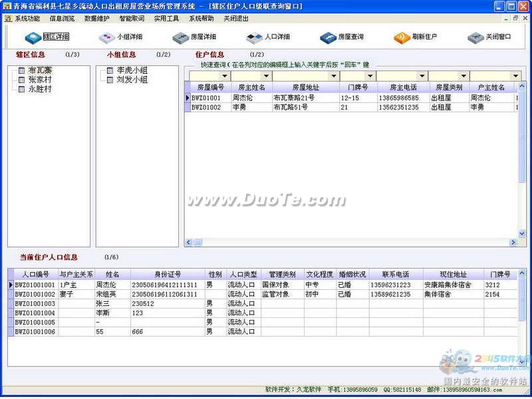Click 现住地址 column header
Screen dimensions: 532x399
click(454, 274)
